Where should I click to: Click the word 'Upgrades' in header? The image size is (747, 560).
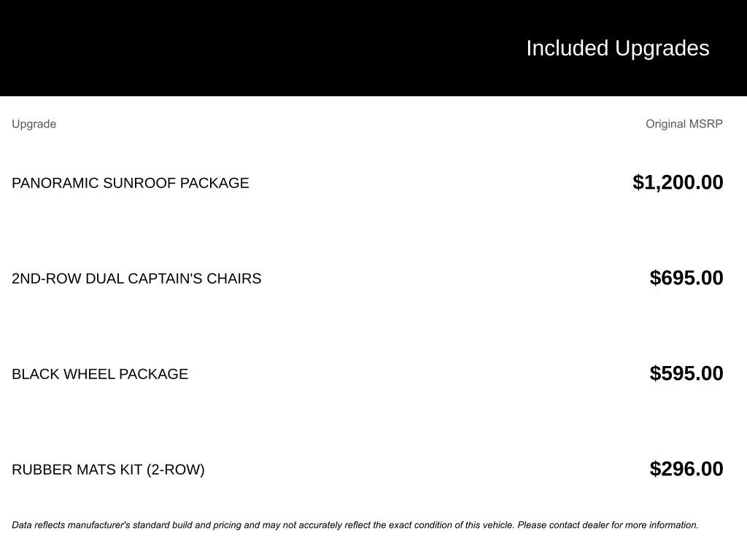(x=662, y=49)
